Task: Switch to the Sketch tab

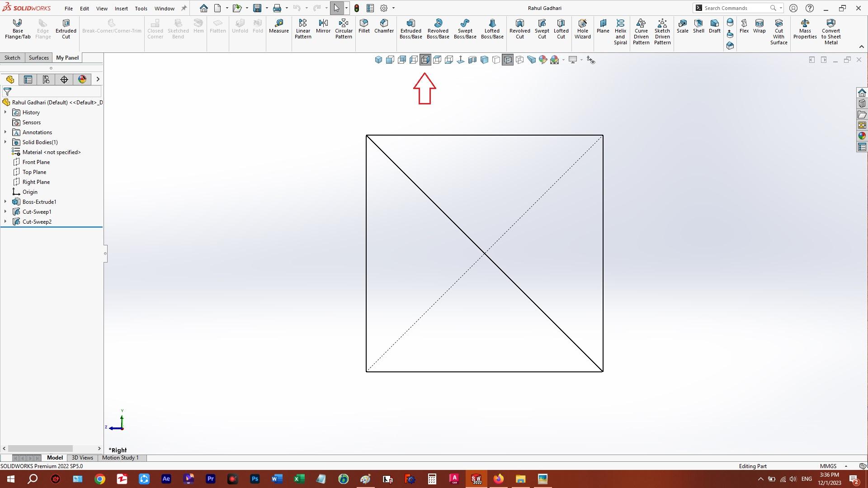Action: pyautogui.click(x=12, y=57)
